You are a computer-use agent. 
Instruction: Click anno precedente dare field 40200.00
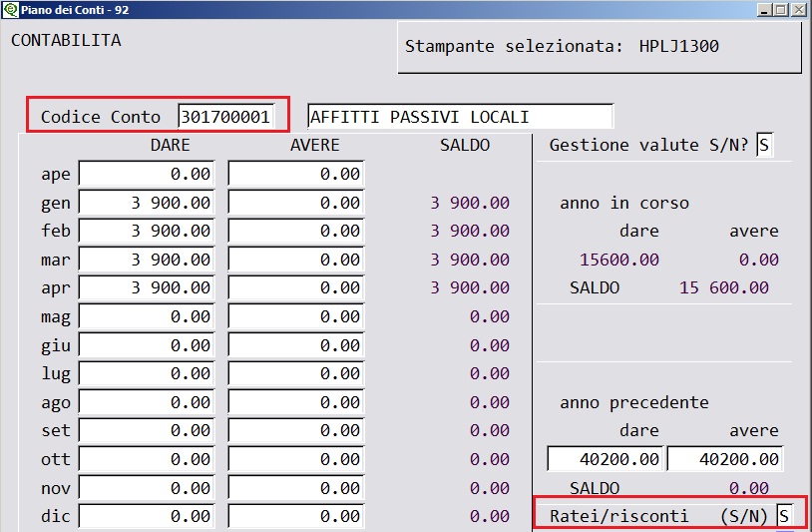(605, 459)
